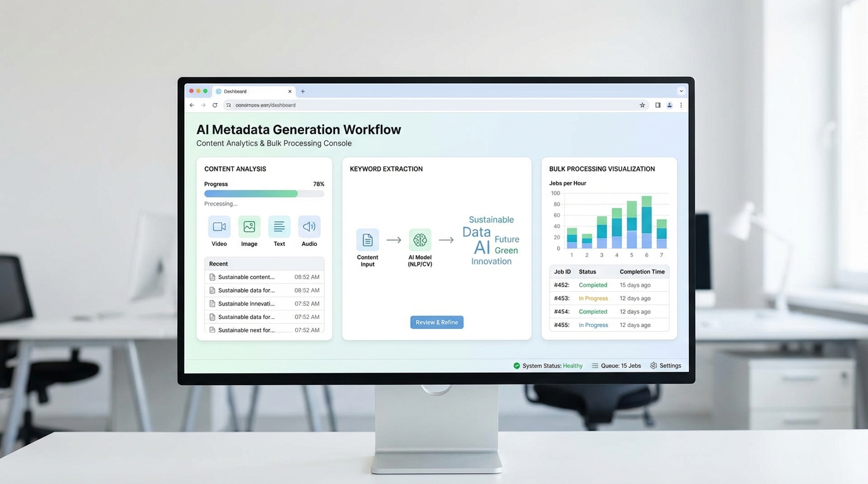Select the Image content type icon
The width and height of the screenshot is (868, 484).
[249, 226]
